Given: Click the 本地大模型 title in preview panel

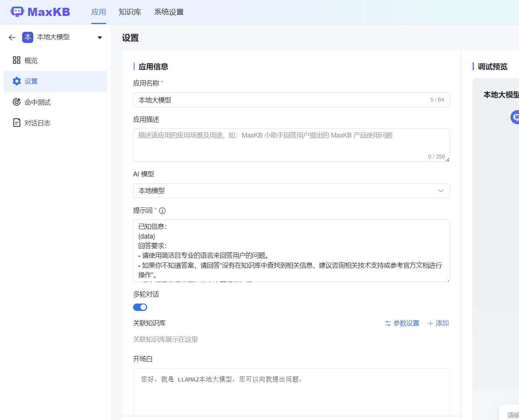Looking at the screenshot, I should tap(501, 95).
